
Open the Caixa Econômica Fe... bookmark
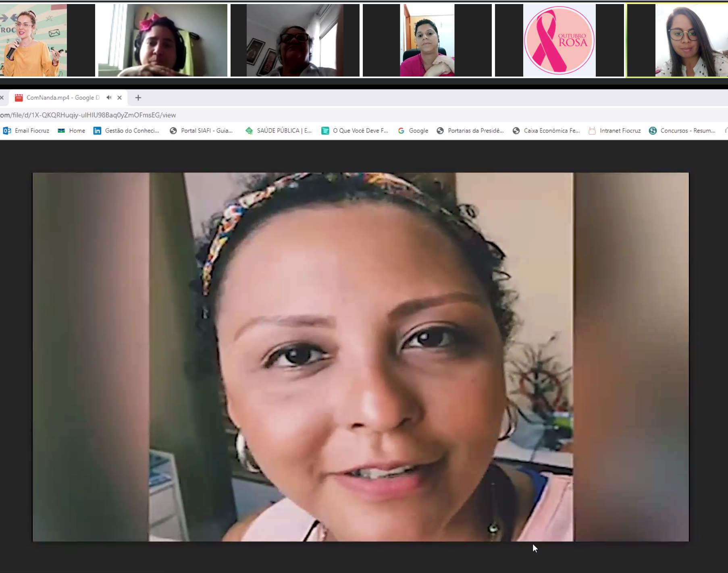click(546, 131)
